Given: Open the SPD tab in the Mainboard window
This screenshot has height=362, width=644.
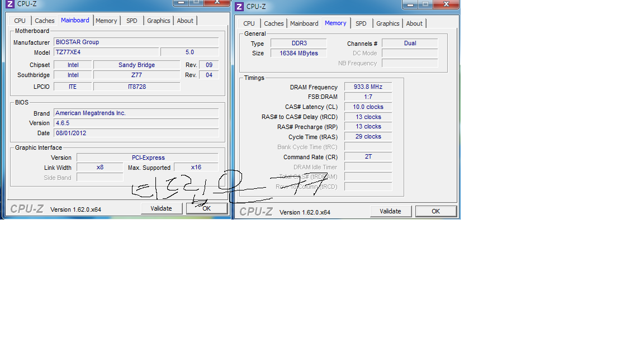Looking at the screenshot, I should (x=132, y=21).
